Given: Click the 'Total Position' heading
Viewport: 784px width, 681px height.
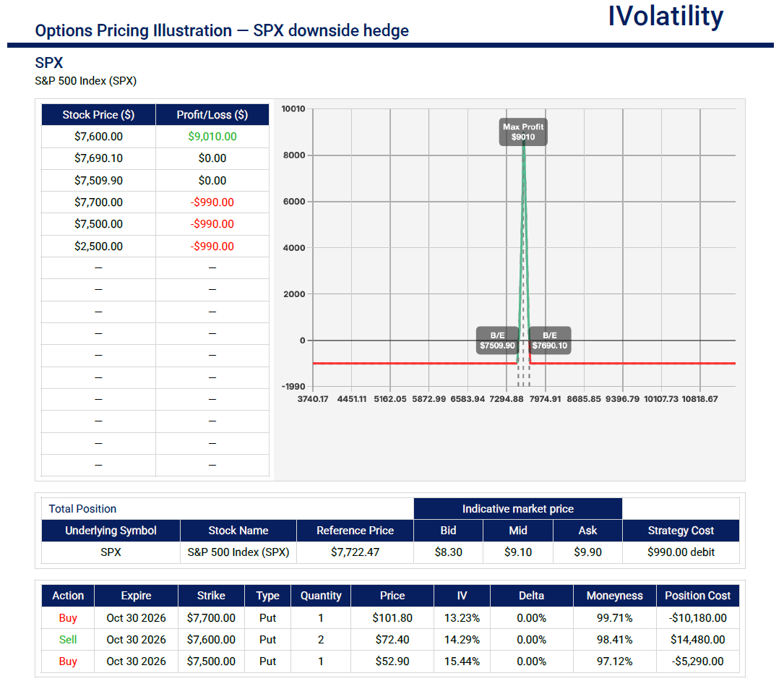Looking at the screenshot, I should tap(82, 509).
